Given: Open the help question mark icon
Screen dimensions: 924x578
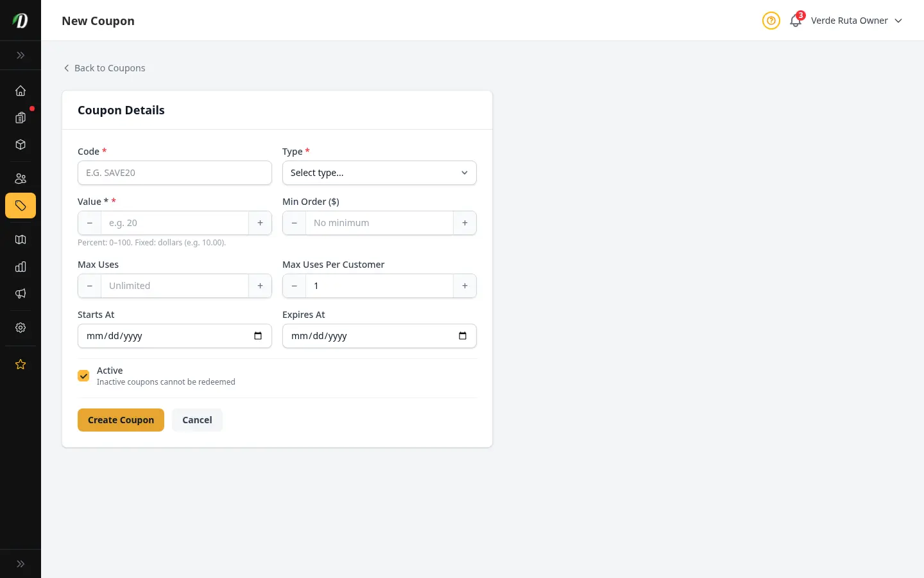Looking at the screenshot, I should pos(771,21).
